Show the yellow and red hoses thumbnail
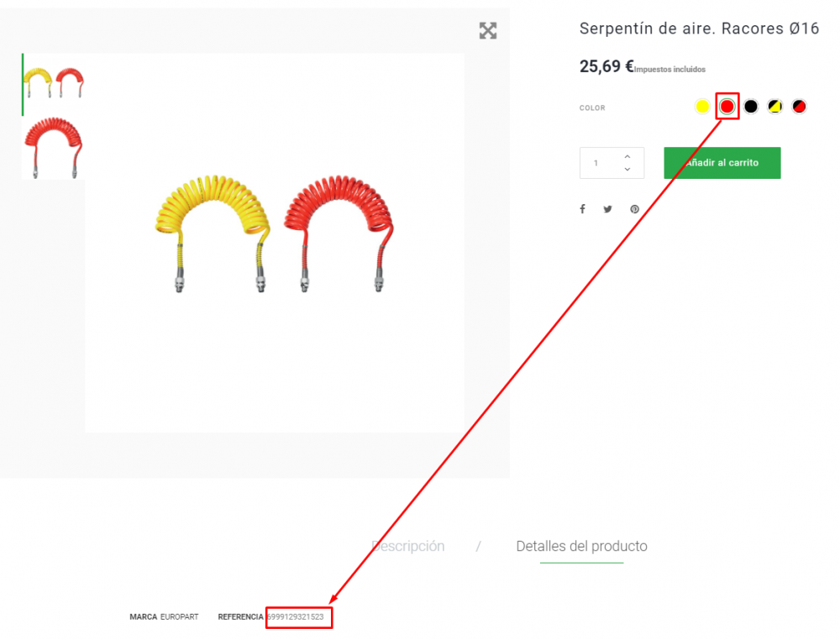The width and height of the screenshot is (840, 639). pos(54,84)
